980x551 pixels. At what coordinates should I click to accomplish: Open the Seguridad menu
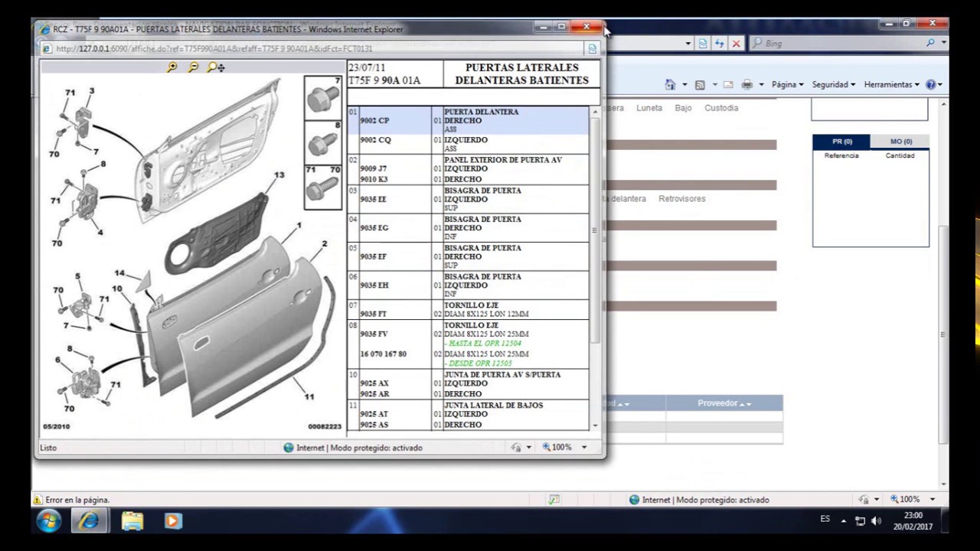[x=834, y=85]
